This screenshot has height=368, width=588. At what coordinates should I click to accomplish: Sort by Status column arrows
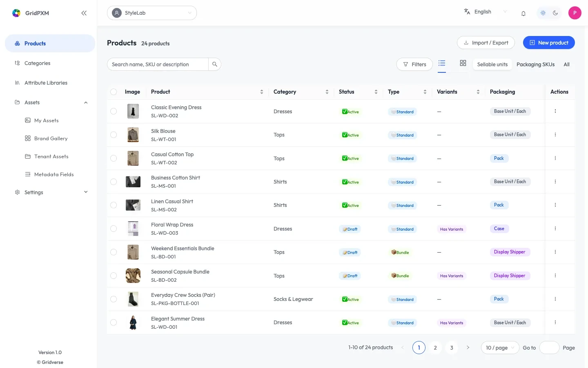pyautogui.click(x=376, y=92)
